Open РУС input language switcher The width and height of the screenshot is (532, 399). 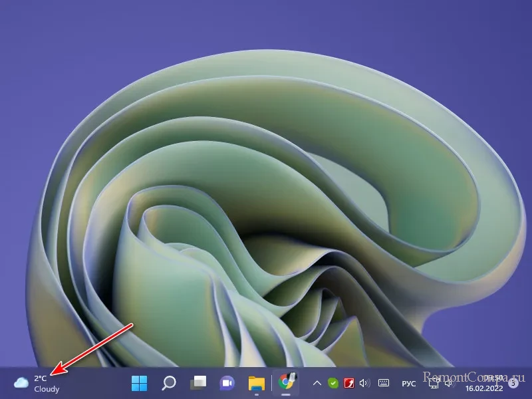(409, 383)
